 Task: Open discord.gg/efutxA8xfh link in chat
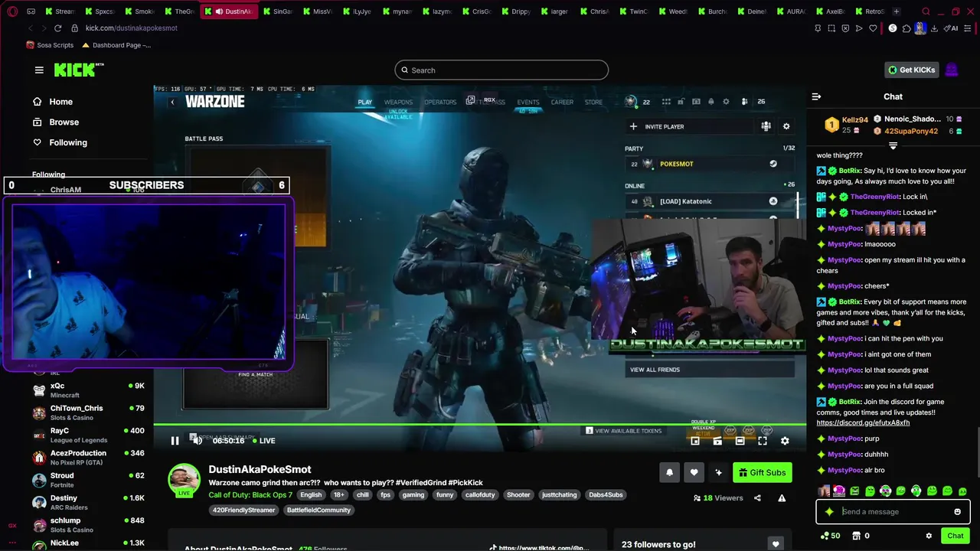tap(863, 422)
